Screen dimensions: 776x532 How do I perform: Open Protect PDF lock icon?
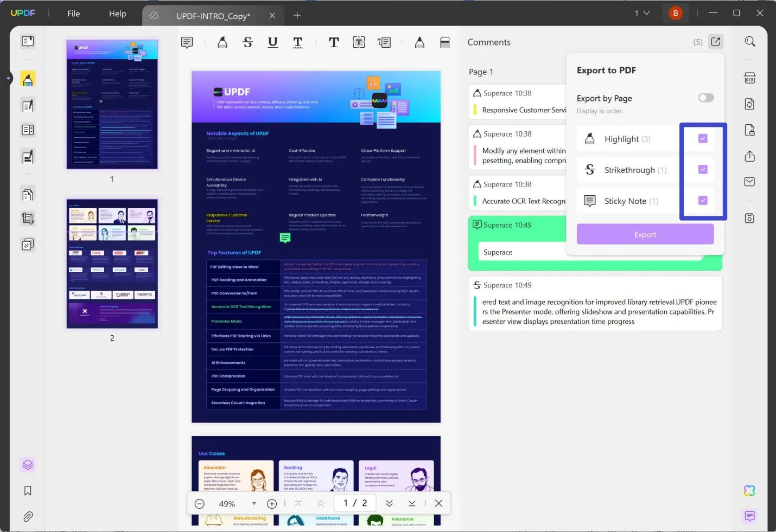coord(749,130)
